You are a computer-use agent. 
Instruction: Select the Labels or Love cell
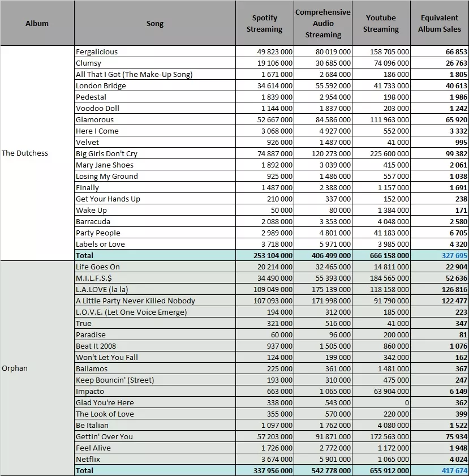pos(154,244)
